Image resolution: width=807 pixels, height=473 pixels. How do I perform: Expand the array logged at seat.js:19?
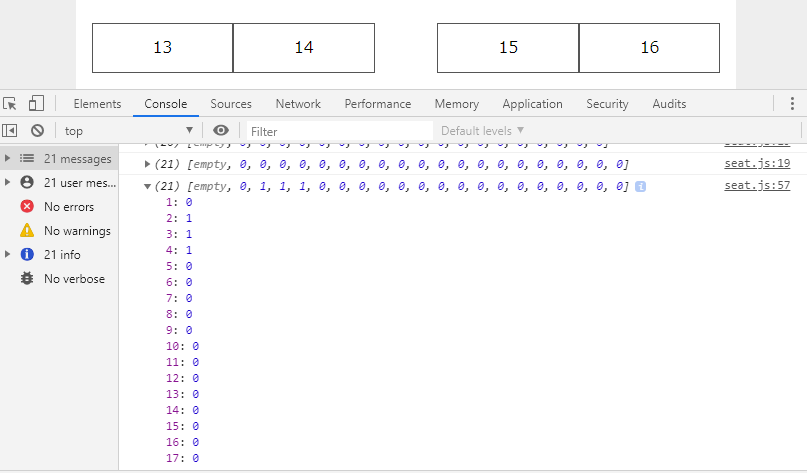147,164
